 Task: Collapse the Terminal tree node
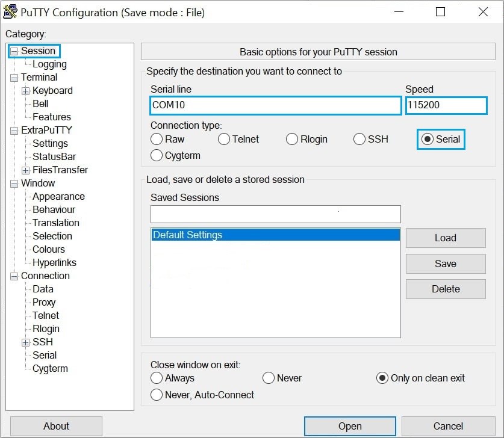(14, 78)
